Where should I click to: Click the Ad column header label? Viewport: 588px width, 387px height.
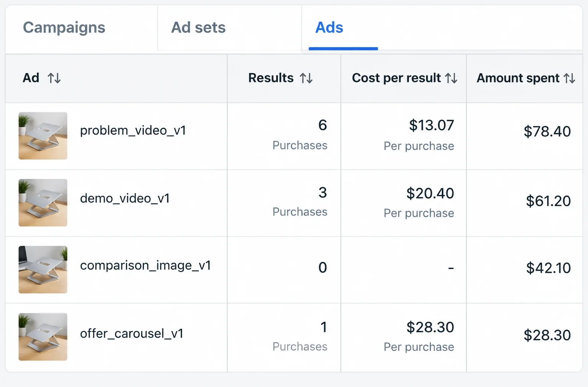(x=31, y=78)
